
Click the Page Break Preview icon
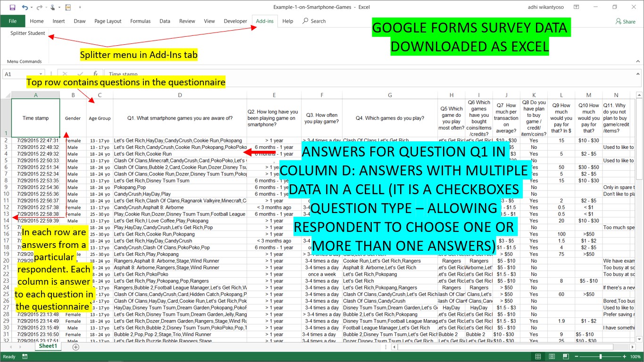pos(565,357)
